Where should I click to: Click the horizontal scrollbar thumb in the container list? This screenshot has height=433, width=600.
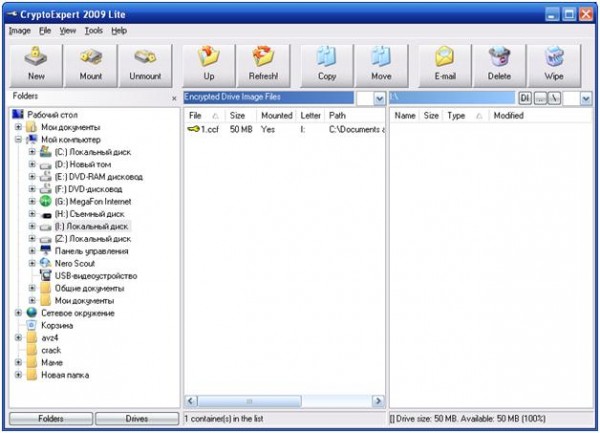pyautogui.click(x=249, y=401)
